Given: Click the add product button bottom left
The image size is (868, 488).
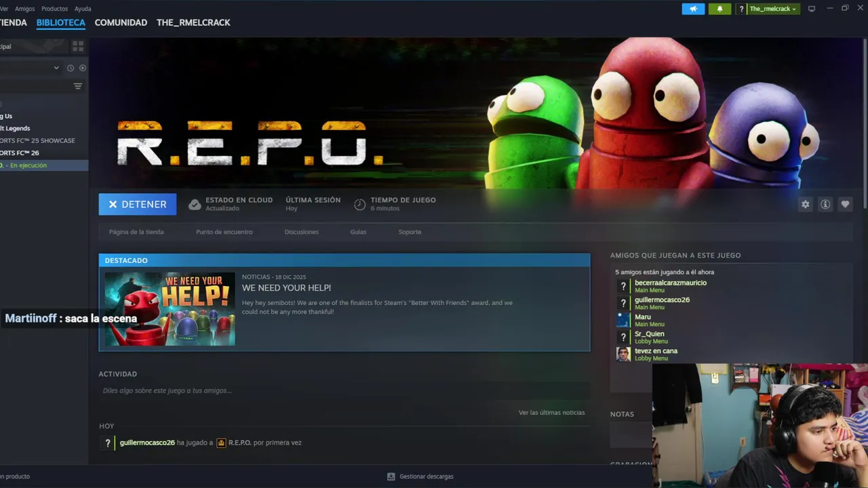Looking at the screenshot, I should 15,476.
